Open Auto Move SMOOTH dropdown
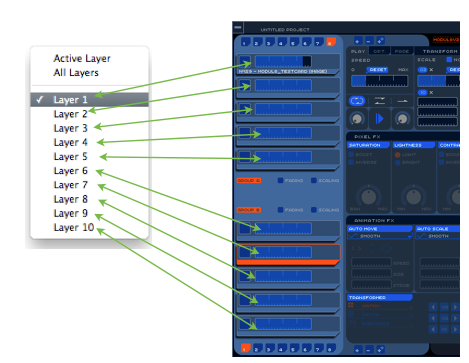The width and height of the screenshot is (469, 363). click(380, 236)
